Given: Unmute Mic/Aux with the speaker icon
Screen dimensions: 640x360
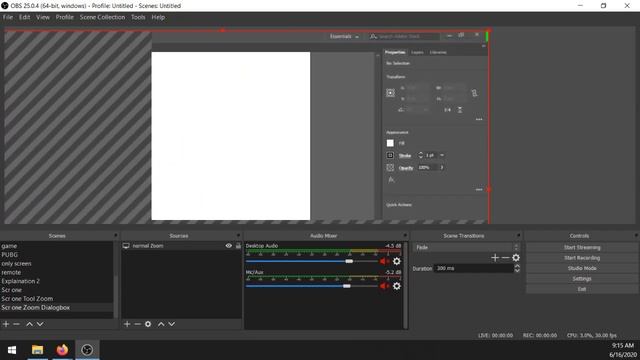Looking at the screenshot, I should pyautogui.click(x=384, y=286).
